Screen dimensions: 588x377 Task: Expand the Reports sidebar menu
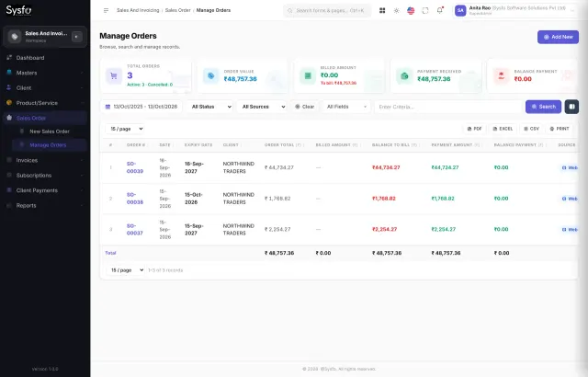45,206
